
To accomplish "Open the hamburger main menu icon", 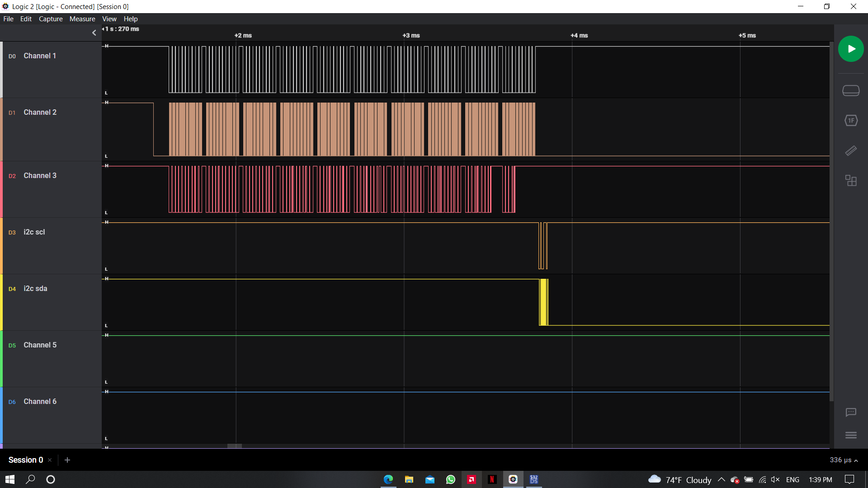I will 851,435.
